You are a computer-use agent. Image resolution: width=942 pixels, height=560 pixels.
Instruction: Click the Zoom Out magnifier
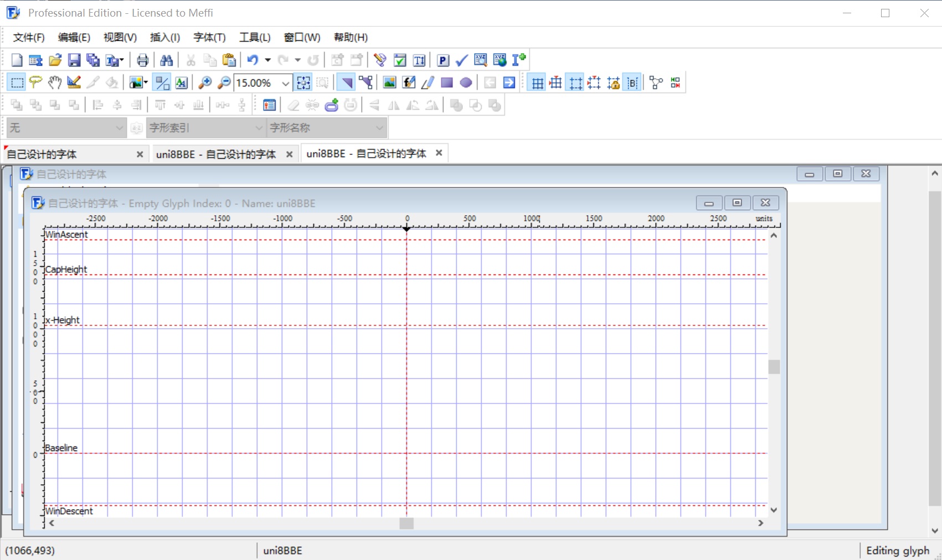[x=224, y=82]
